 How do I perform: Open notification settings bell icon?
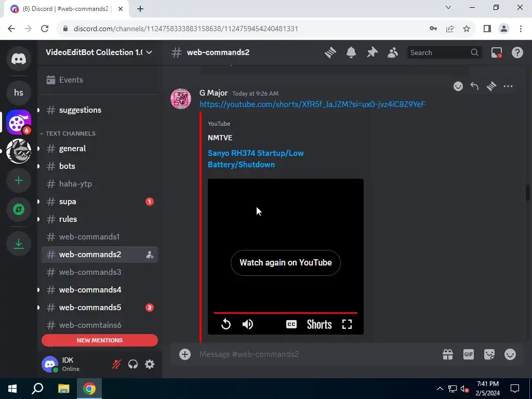(351, 52)
